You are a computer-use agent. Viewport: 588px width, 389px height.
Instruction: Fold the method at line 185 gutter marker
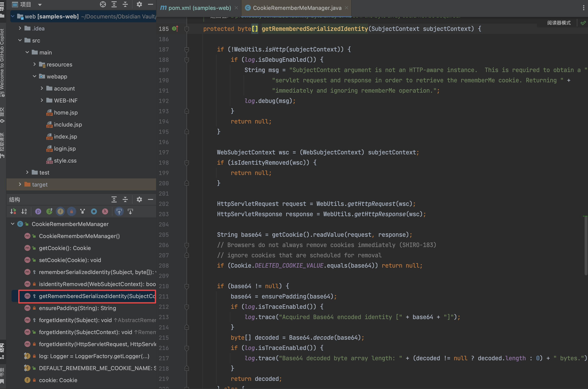tap(187, 29)
